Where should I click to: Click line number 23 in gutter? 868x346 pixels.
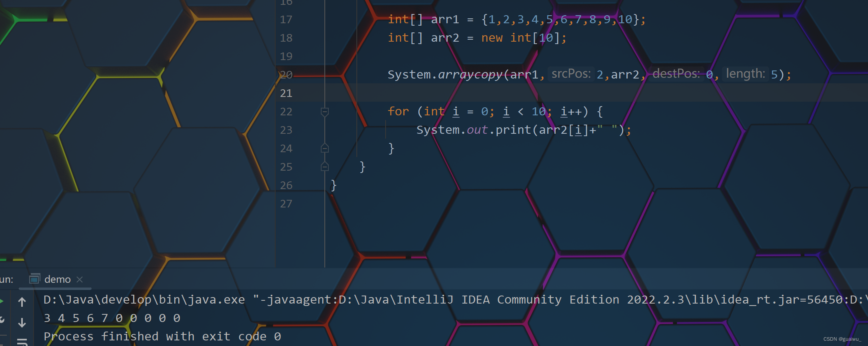point(286,130)
